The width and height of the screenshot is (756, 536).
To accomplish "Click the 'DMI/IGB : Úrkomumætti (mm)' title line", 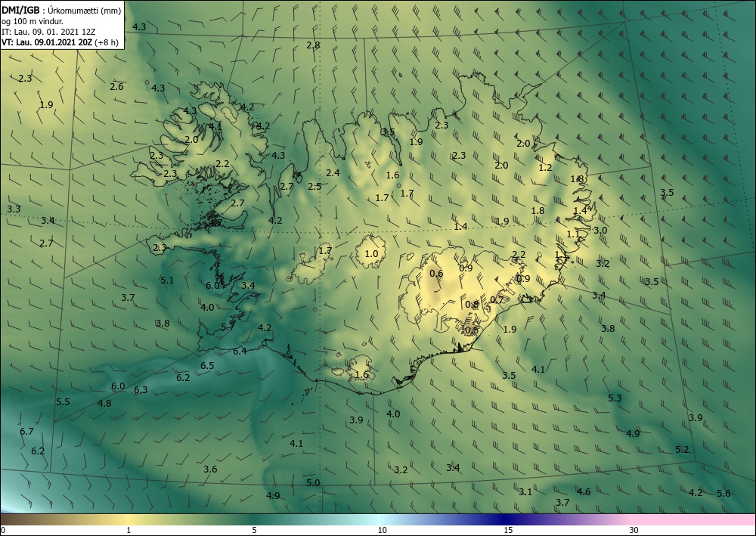I will click(61, 11).
